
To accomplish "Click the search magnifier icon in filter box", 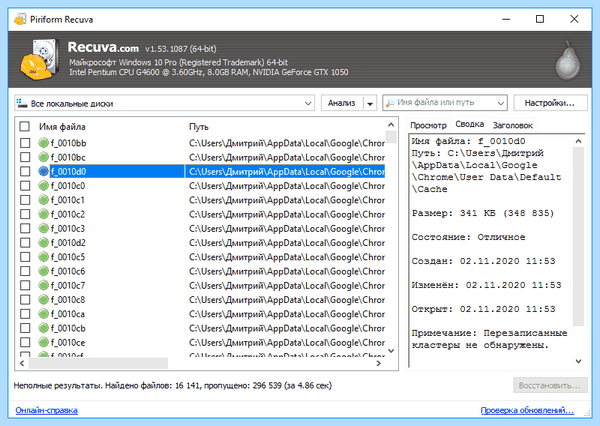I will [x=390, y=103].
